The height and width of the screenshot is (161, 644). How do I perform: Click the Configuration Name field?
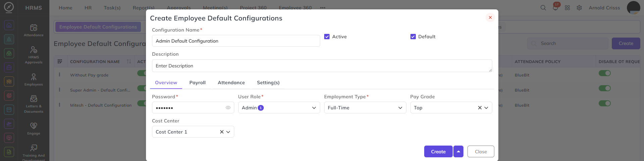(x=236, y=41)
